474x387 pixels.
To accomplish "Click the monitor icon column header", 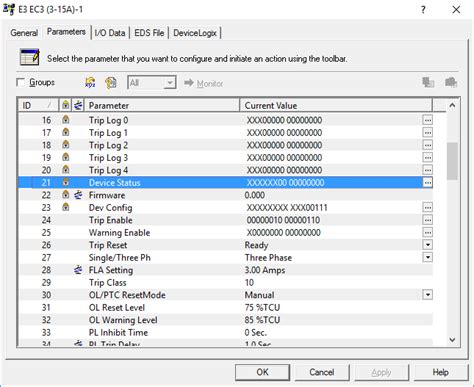I will [78, 105].
